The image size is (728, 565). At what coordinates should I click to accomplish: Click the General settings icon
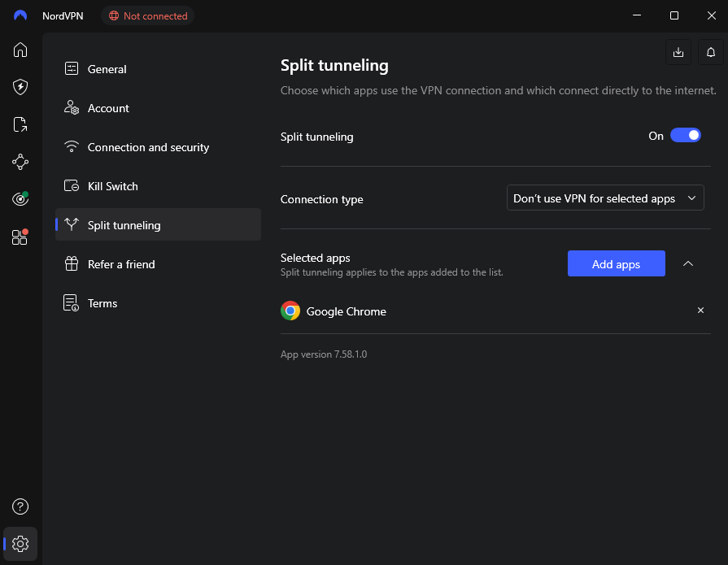pyautogui.click(x=71, y=68)
